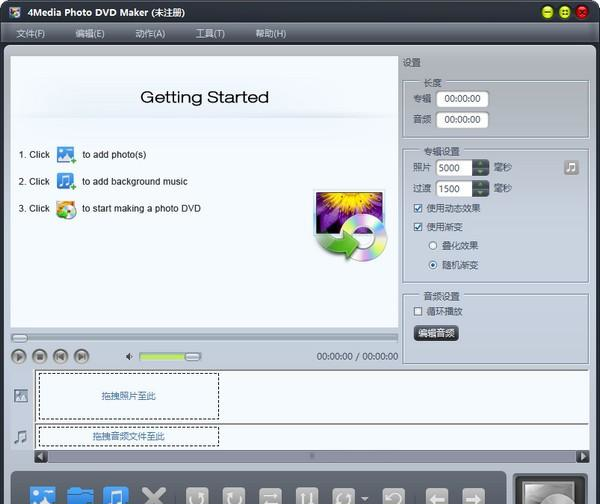Click the 00:00:00 / 00:00:00 time display
600x504 pixels.
pos(357,356)
